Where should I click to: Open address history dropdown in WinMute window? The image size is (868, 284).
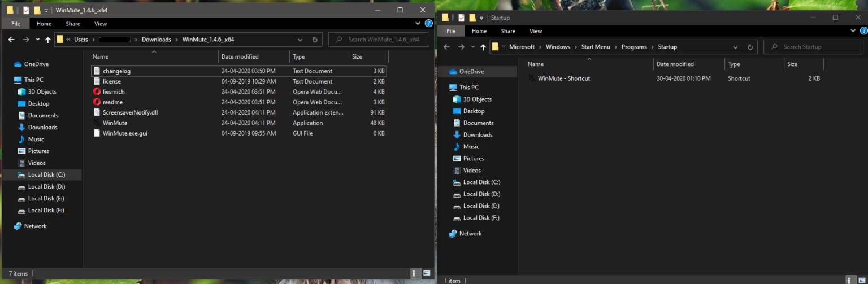pyautogui.click(x=300, y=40)
